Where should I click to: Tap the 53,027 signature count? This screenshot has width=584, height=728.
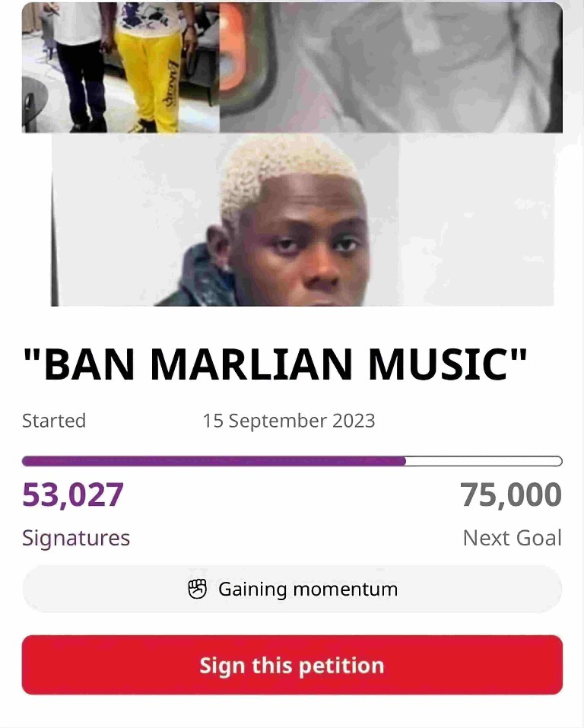coord(73,495)
